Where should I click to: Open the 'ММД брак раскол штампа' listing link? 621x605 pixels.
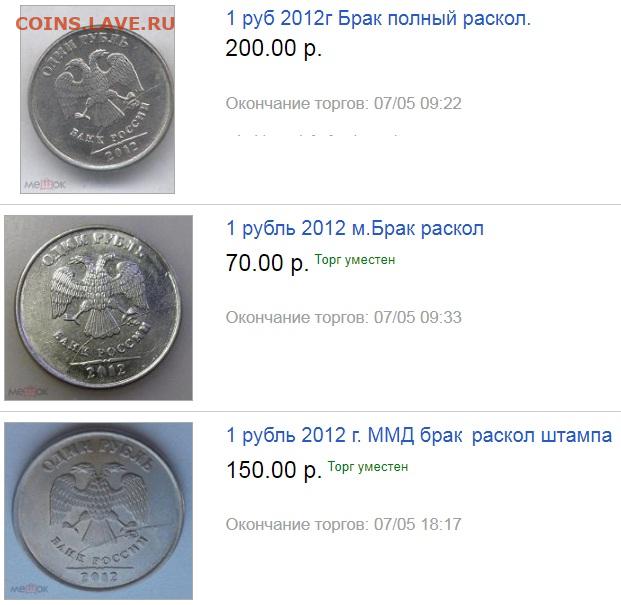419,436
